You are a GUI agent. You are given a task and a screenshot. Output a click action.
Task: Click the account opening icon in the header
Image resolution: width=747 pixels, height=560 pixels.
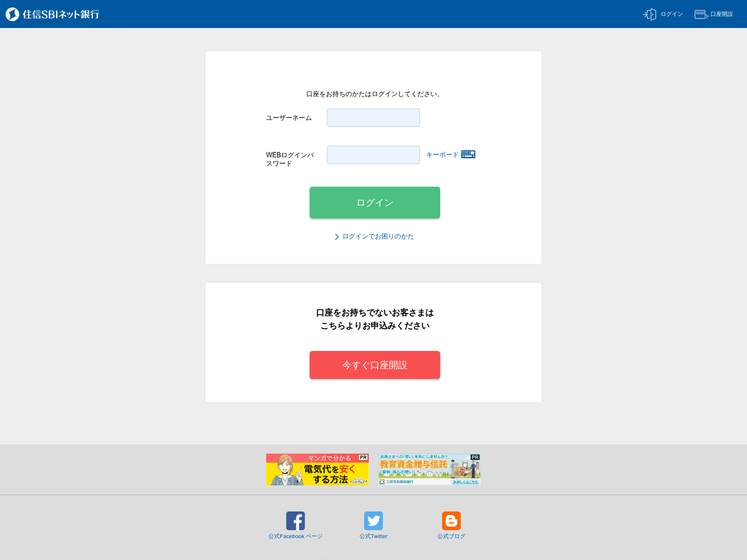(x=699, y=14)
